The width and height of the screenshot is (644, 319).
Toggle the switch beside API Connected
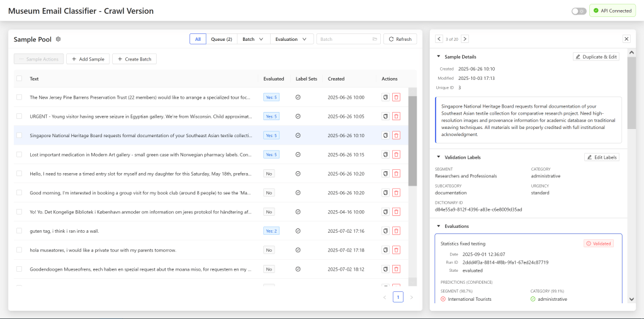pyautogui.click(x=579, y=11)
